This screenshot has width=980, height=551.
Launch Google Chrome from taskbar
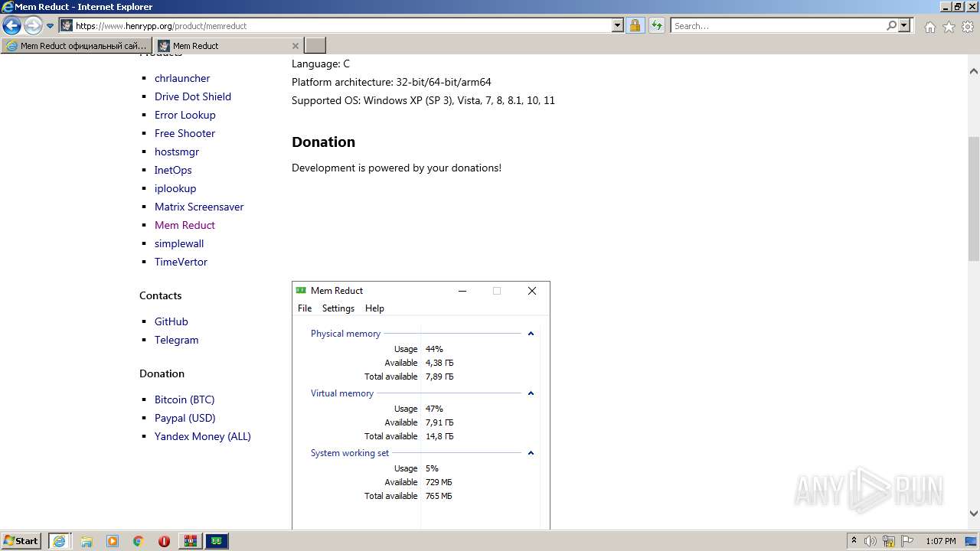pyautogui.click(x=139, y=541)
